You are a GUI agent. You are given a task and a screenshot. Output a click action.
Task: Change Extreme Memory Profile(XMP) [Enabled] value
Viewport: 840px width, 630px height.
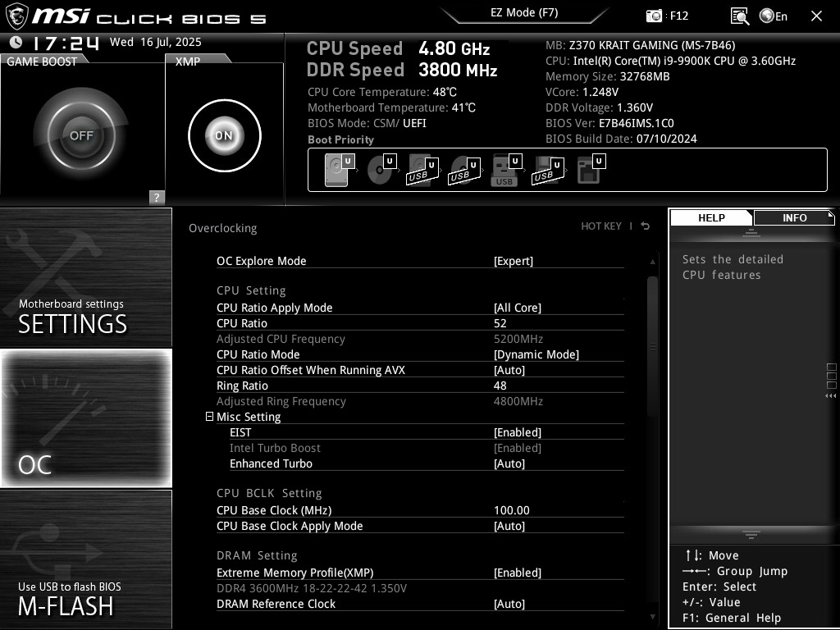[518, 572]
